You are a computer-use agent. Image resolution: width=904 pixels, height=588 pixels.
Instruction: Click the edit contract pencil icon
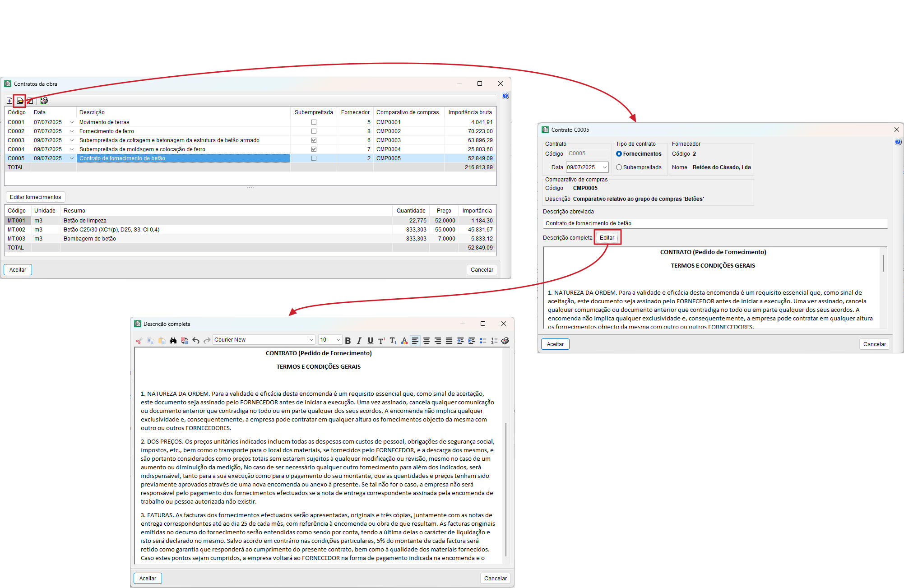20,101
